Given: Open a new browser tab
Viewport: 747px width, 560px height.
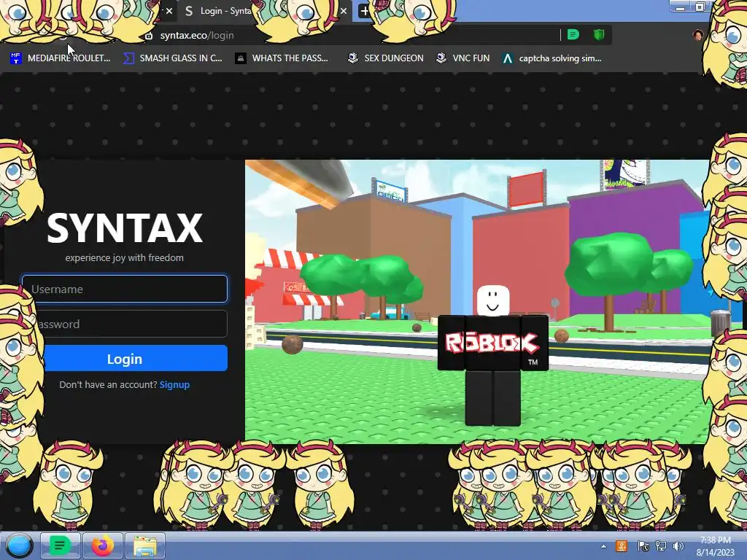Looking at the screenshot, I should (364, 10).
